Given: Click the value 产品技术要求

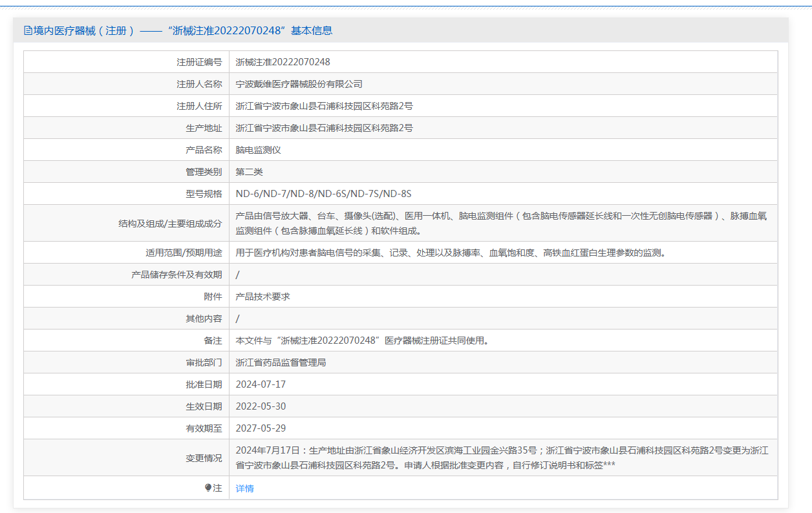Looking at the screenshot, I should coord(262,297).
